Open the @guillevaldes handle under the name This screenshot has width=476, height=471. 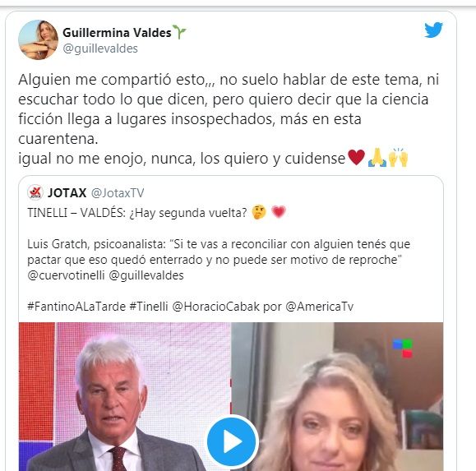pyautogui.click(x=100, y=48)
